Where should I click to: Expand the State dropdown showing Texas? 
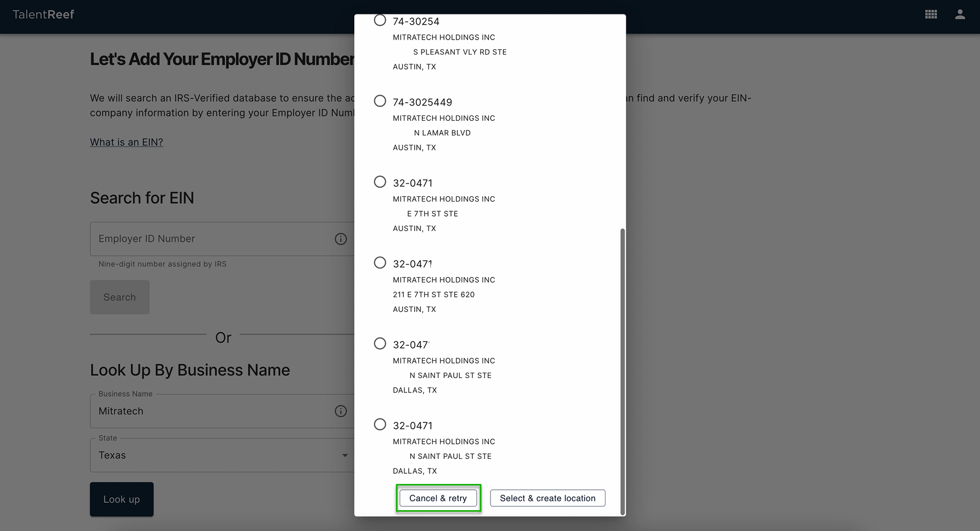click(x=222, y=456)
